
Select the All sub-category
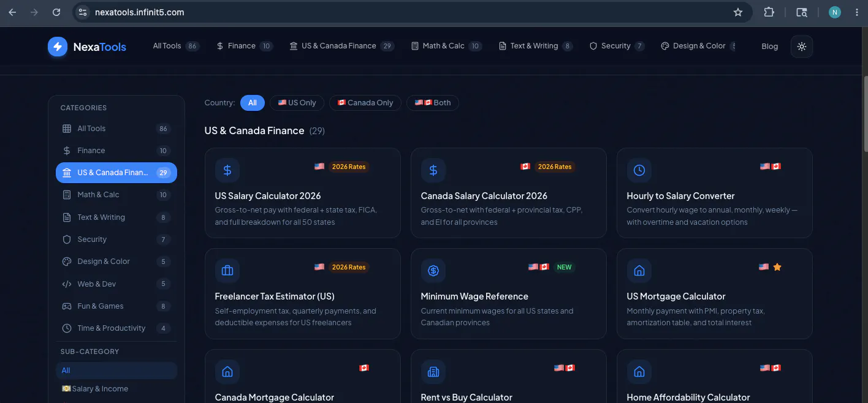click(116, 371)
